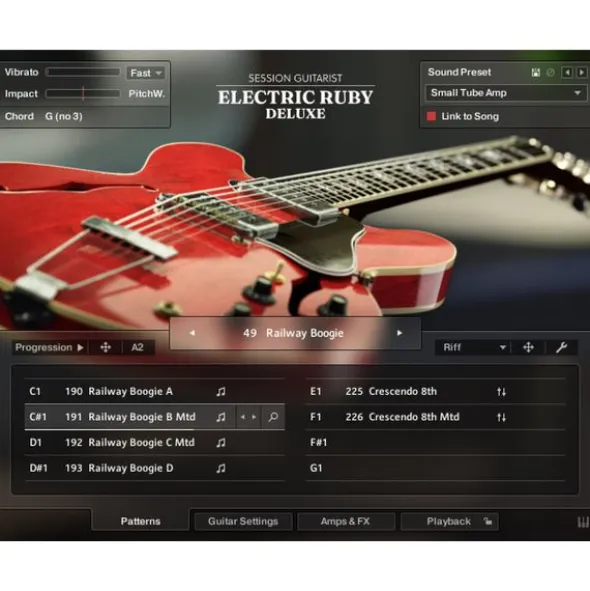Image resolution: width=590 pixels, height=591 pixels.
Task: Click next pattern arrow on C#1 row
Action: click(254, 417)
